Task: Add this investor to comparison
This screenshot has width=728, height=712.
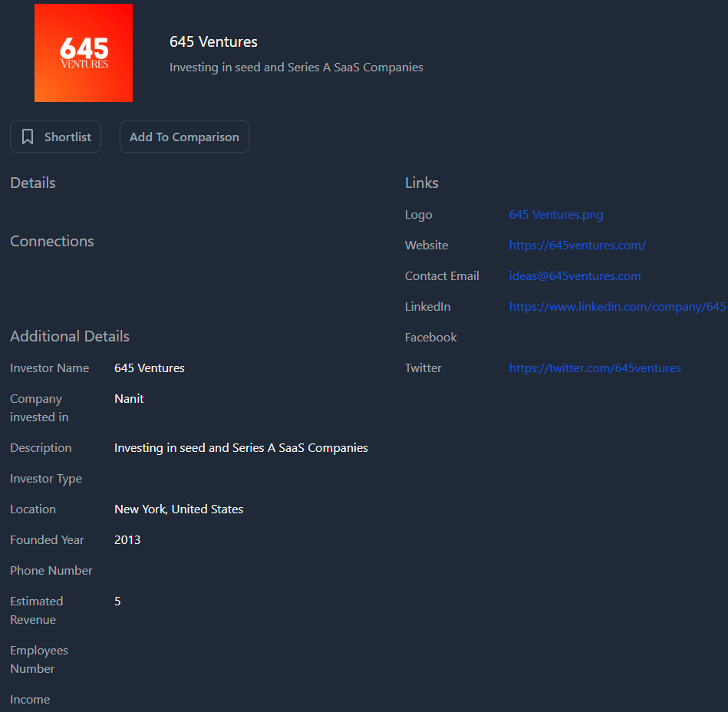Action: 184,137
